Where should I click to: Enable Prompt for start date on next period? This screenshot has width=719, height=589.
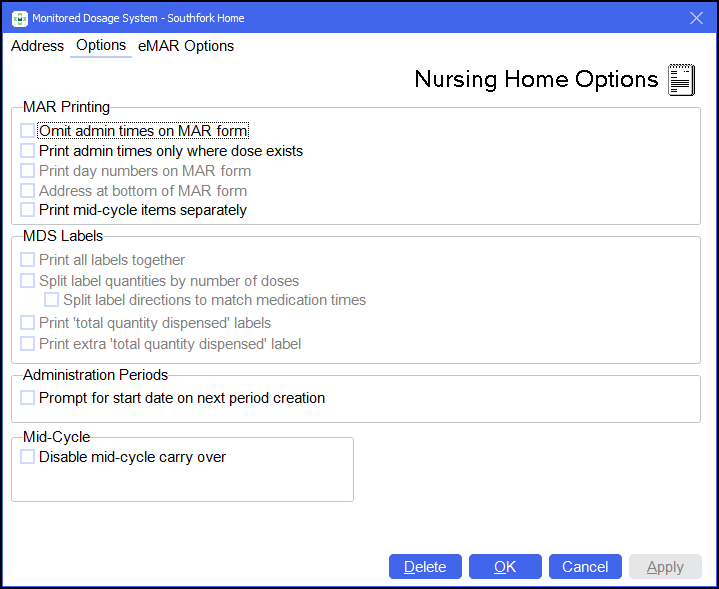tap(27, 398)
